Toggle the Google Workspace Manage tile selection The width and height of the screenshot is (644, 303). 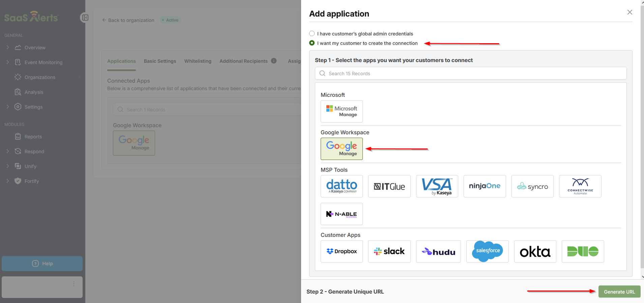point(342,149)
